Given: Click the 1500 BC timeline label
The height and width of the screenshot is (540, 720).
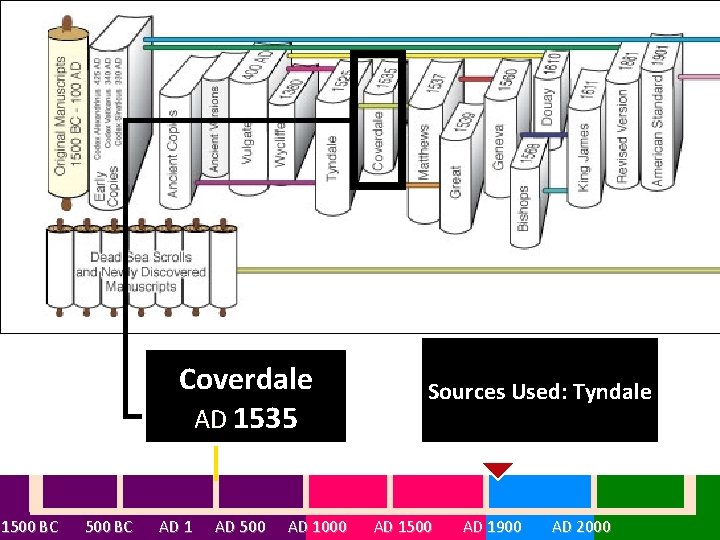Looking at the screenshot, I should tap(30, 526).
